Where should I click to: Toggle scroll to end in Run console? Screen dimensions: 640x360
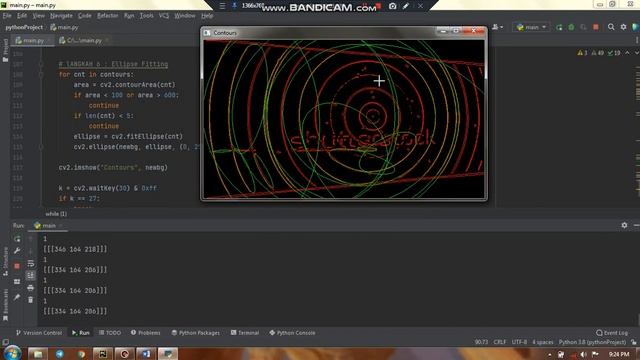click(31, 276)
